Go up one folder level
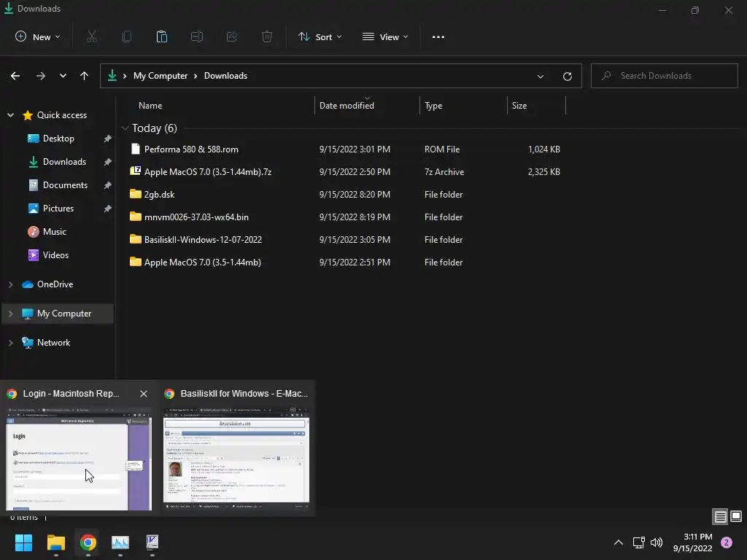The width and height of the screenshot is (747, 560). [x=85, y=76]
